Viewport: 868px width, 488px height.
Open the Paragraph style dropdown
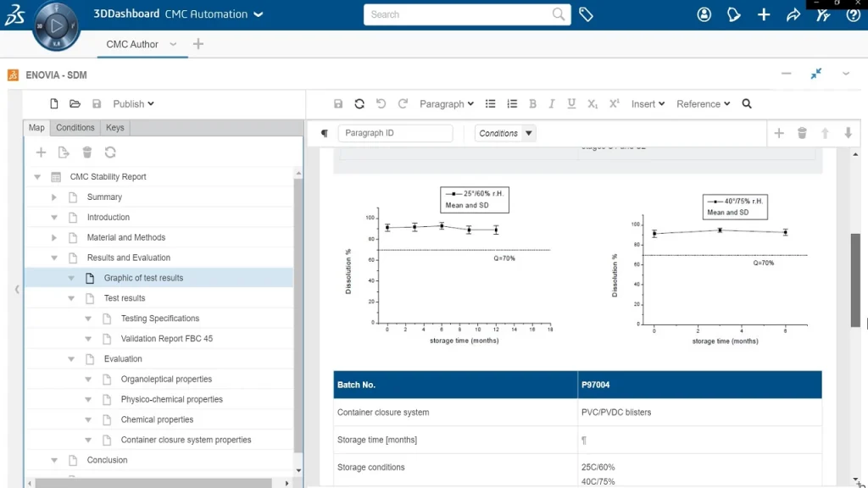(447, 104)
